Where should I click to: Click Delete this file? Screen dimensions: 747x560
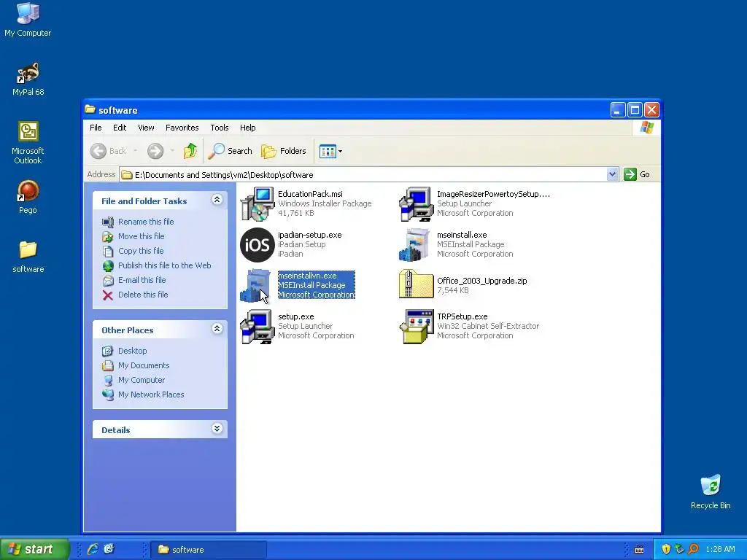(143, 295)
